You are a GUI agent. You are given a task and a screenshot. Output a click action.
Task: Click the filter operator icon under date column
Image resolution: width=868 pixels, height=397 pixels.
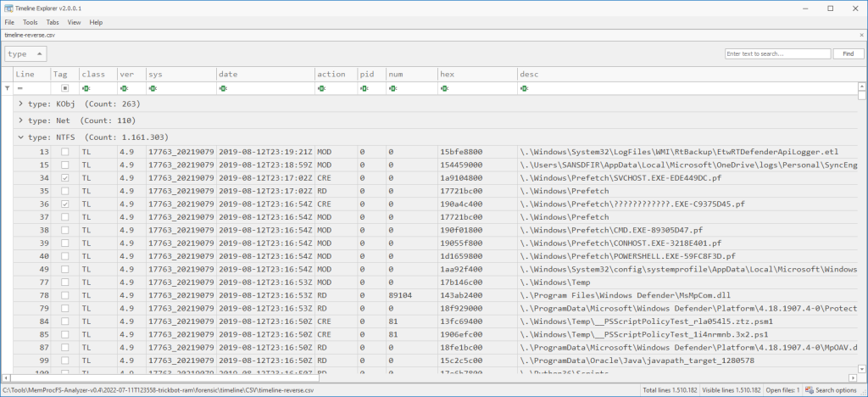click(x=222, y=88)
